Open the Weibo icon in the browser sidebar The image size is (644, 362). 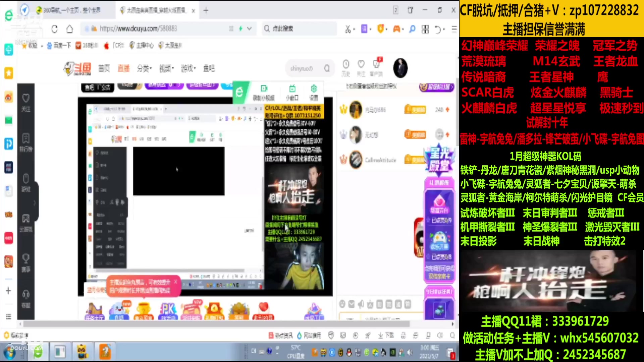click(8, 98)
